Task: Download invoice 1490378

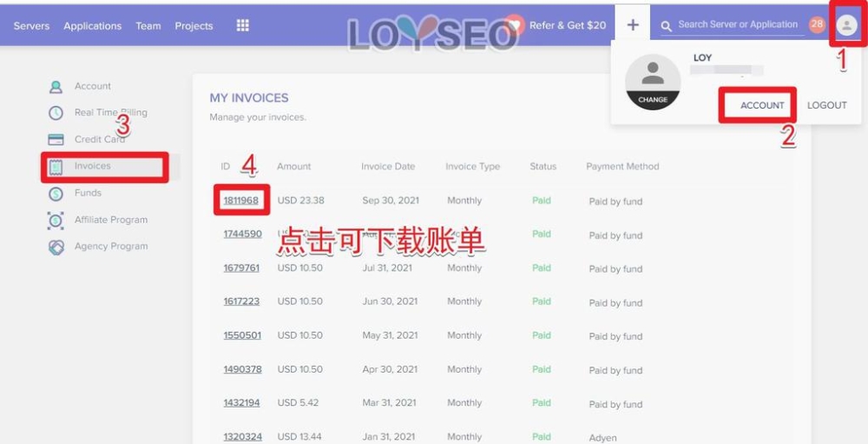Action: (242, 369)
